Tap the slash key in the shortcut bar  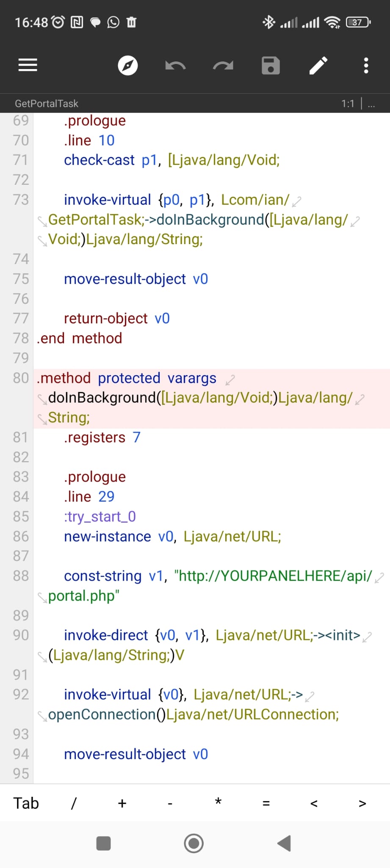(74, 803)
